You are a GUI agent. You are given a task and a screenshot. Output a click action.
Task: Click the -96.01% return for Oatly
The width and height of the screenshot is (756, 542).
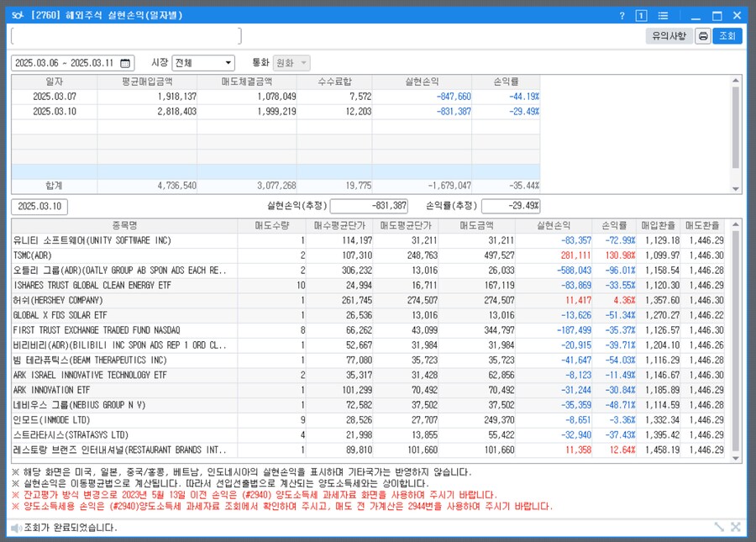620,271
